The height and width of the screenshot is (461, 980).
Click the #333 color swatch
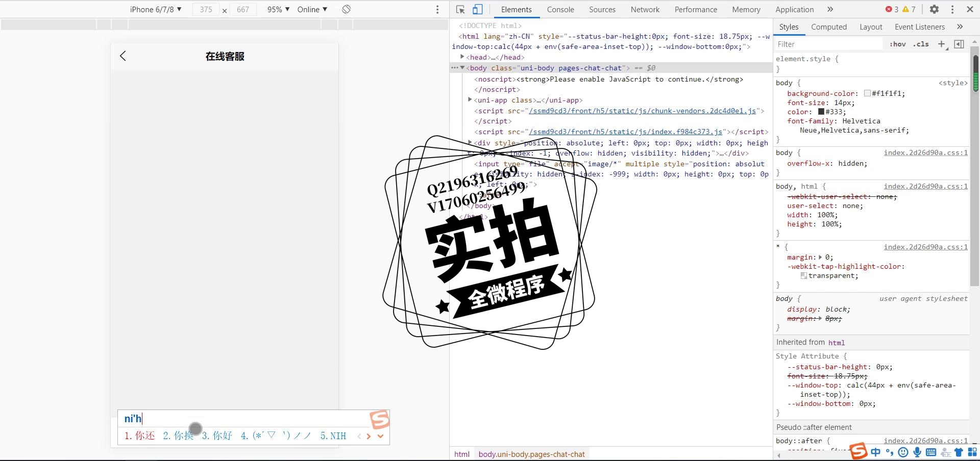pos(821,112)
